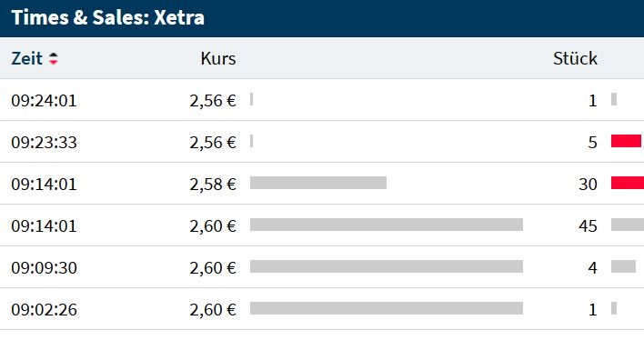Screen dimensions: 644x340
Task: Select the 09:02:26 trade time
Action: [44, 310]
